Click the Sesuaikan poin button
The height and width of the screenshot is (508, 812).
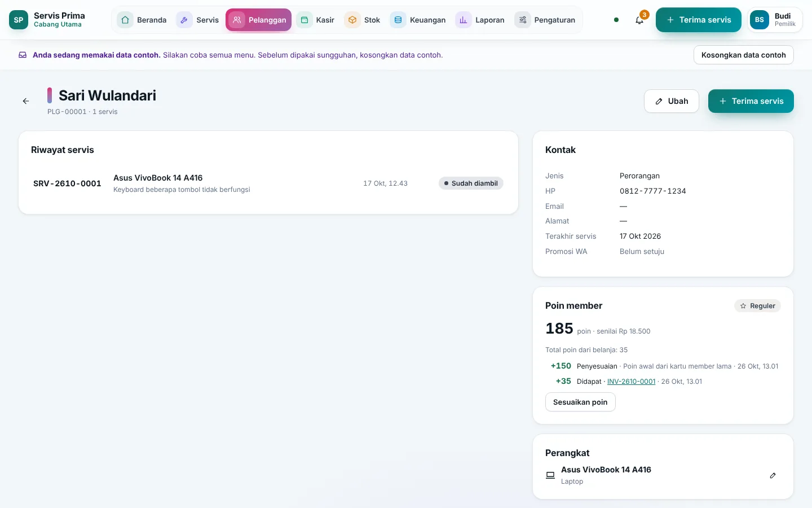(x=580, y=402)
